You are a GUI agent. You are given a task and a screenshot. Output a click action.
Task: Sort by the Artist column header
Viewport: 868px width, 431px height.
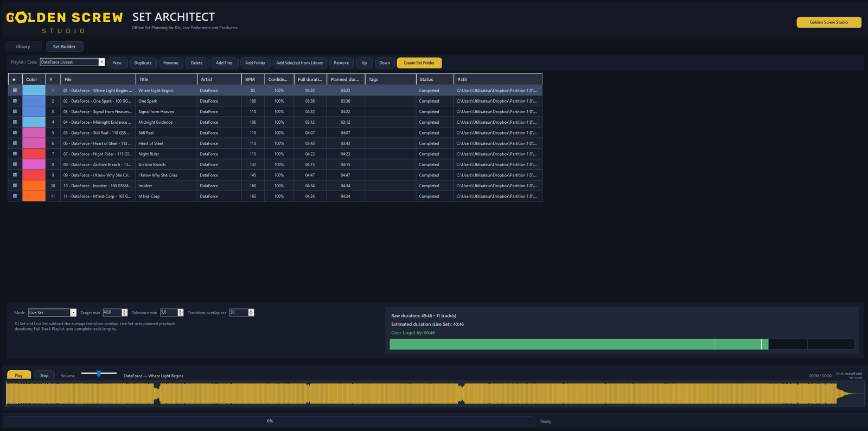pyautogui.click(x=220, y=79)
